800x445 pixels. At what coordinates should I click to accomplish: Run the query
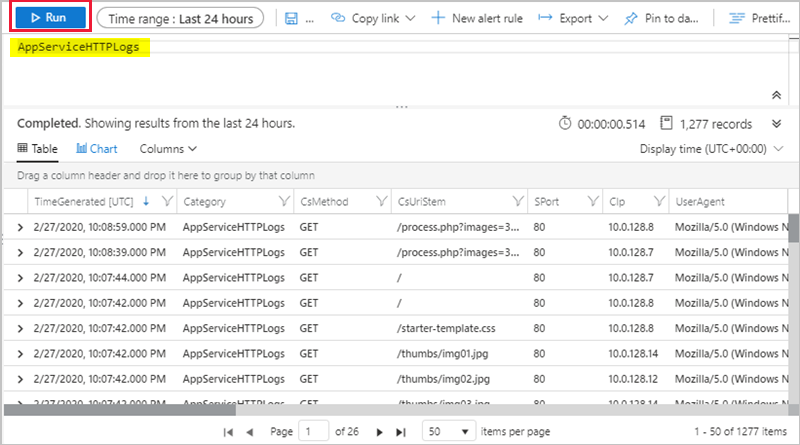click(x=46, y=18)
